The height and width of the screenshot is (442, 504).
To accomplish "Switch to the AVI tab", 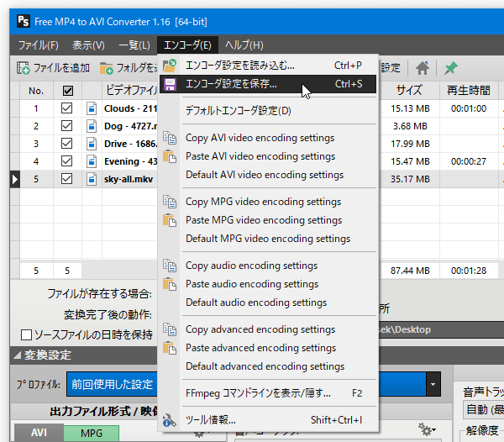I will (x=39, y=433).
